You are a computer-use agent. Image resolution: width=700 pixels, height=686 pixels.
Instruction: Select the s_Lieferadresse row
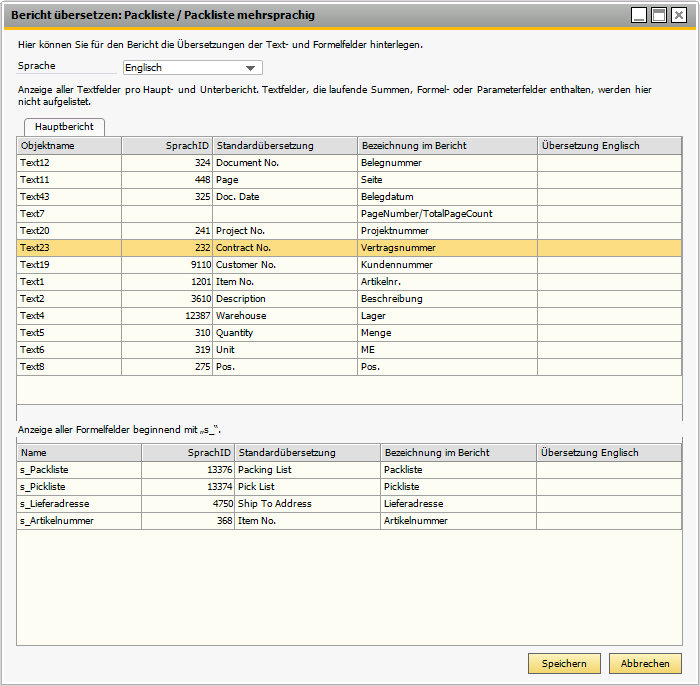78,504
